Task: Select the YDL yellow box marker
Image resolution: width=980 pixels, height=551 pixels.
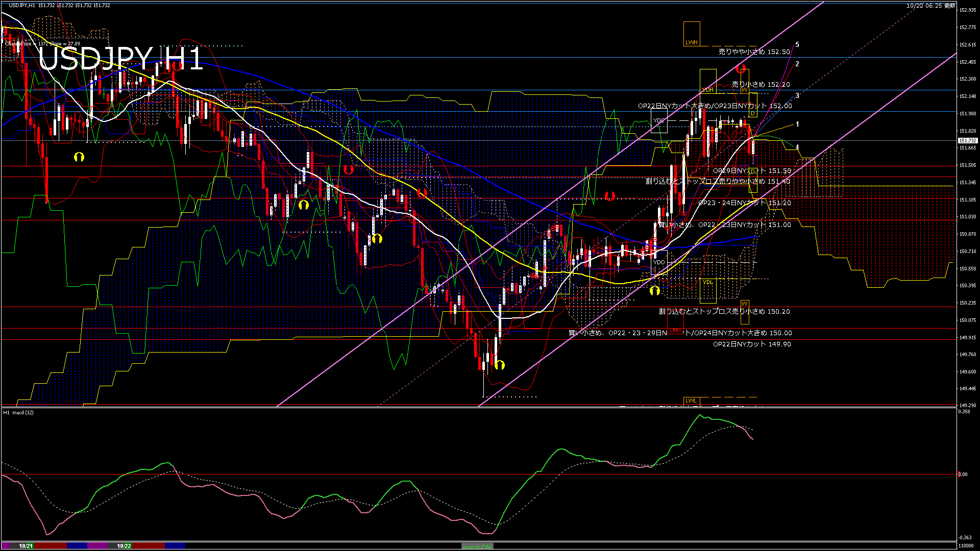Action: [x=707, y=282]
